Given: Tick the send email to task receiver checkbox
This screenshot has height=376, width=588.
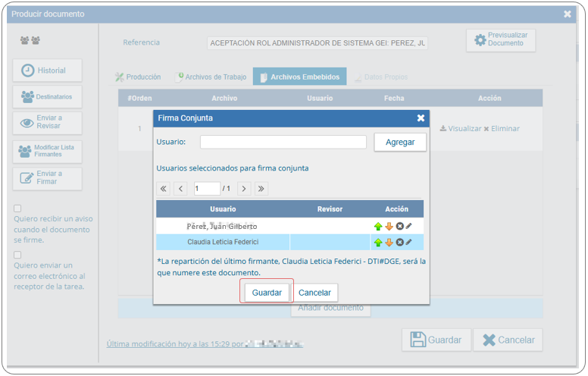Looking at the screenshot, I should [x=17, y=255].
